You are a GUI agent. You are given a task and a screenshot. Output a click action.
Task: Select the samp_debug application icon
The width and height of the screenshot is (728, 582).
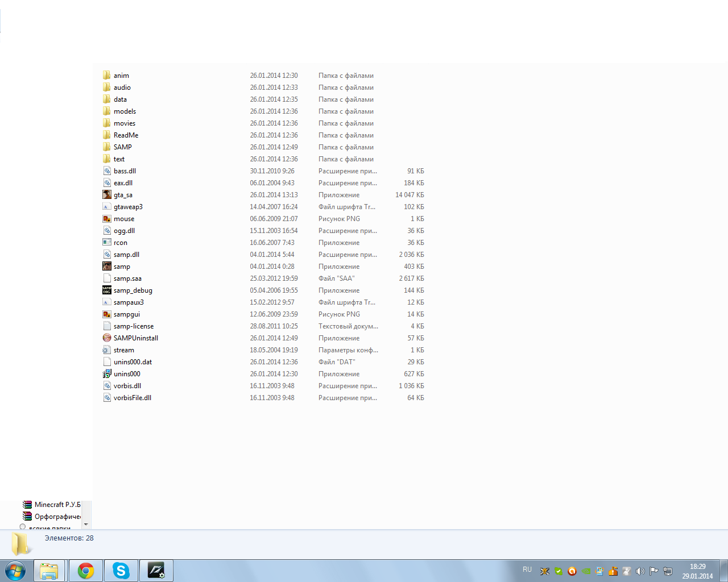107,290
